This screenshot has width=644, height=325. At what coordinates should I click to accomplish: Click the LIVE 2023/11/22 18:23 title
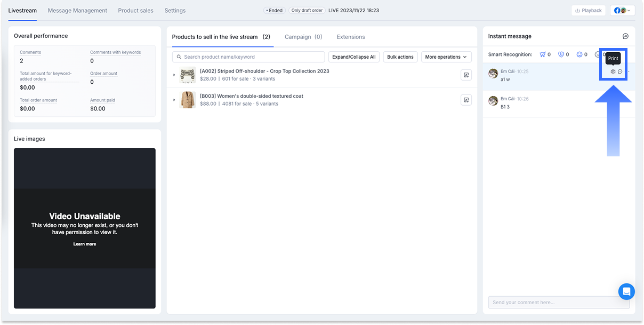pyautogui.click(x=353, y=10)
